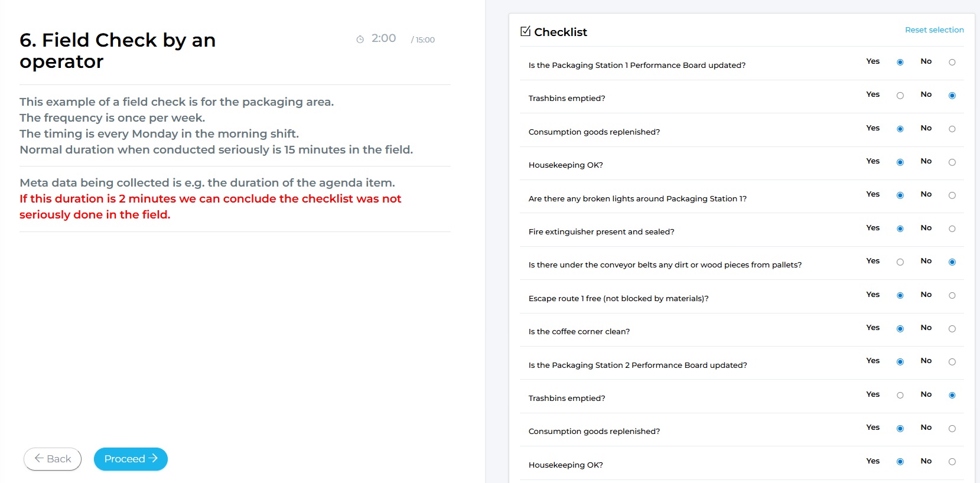Click the 2:00 elapsed time display

(383, 38)
